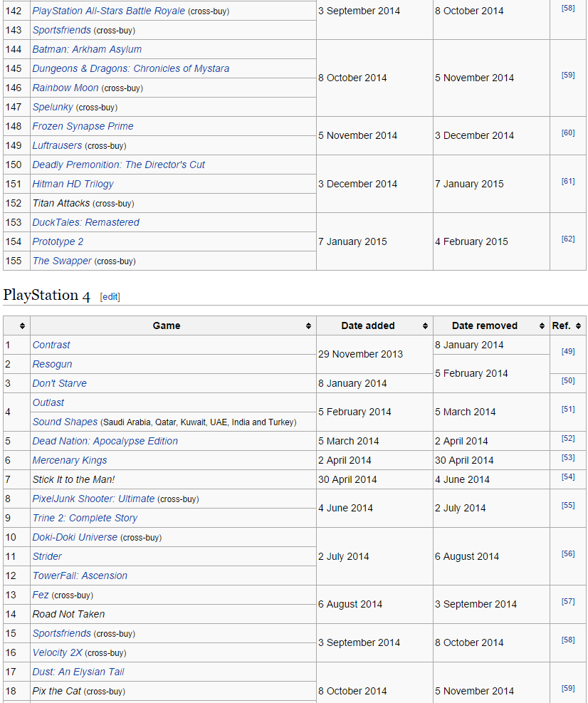Image resolution: width=588 pixels, height=703 pixels.
Task: Open Outlast game link
Action: point(48,402)
